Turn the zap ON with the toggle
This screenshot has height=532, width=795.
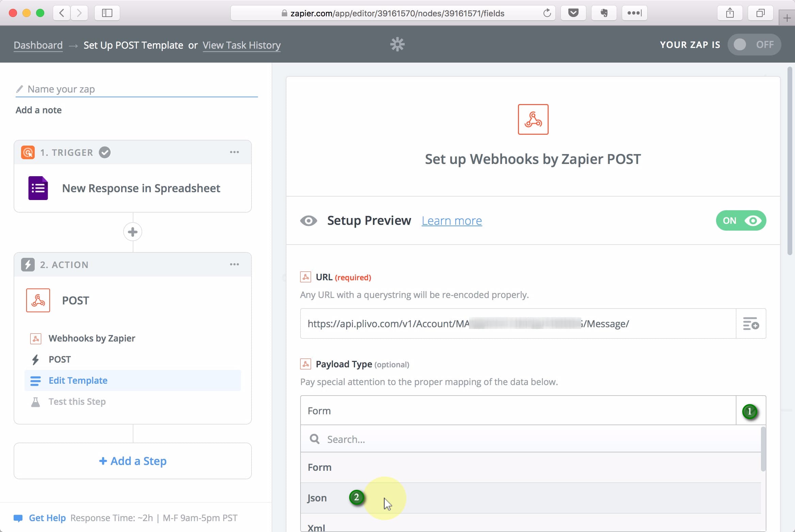click(754, 45)
